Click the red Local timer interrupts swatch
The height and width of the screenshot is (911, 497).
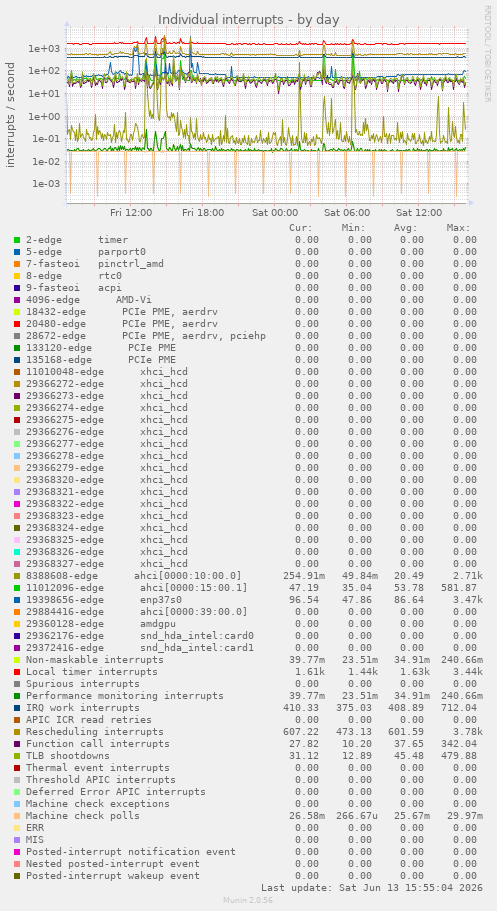point(17,672)
